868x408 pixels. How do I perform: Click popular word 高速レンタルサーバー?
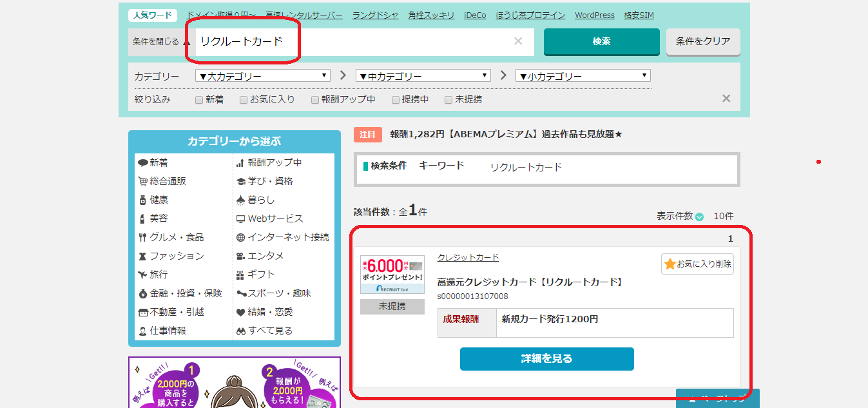coord(305,15)
